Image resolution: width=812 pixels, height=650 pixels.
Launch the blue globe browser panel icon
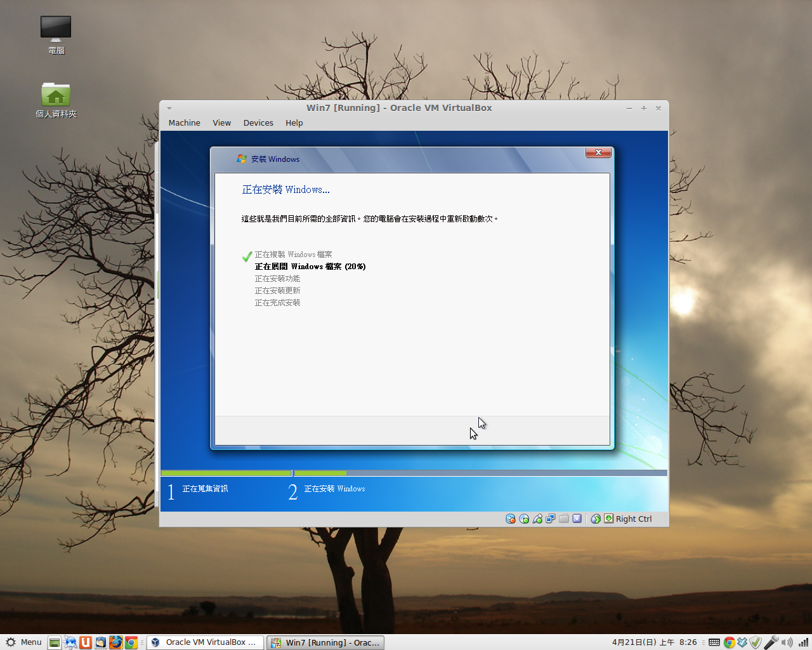pos(70,642)
